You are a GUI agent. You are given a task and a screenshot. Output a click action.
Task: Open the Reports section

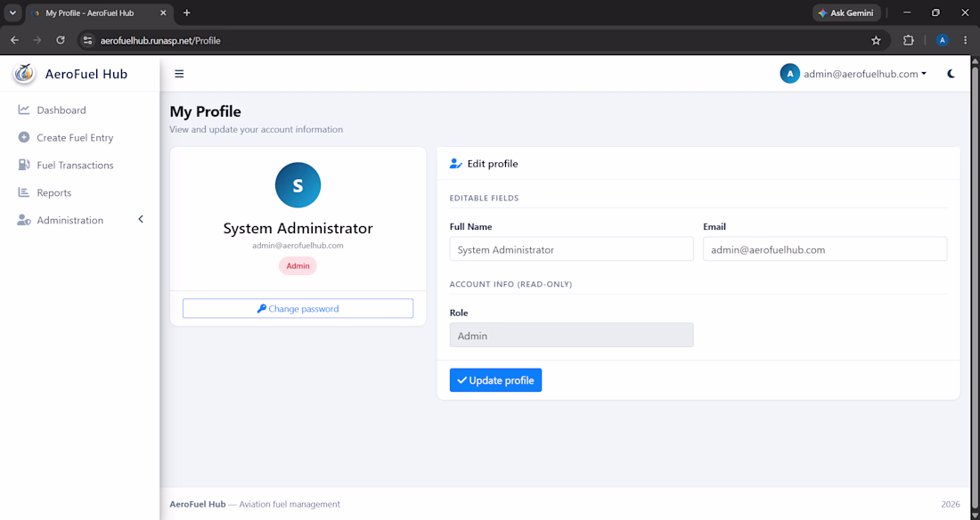[x=53, y=192]
